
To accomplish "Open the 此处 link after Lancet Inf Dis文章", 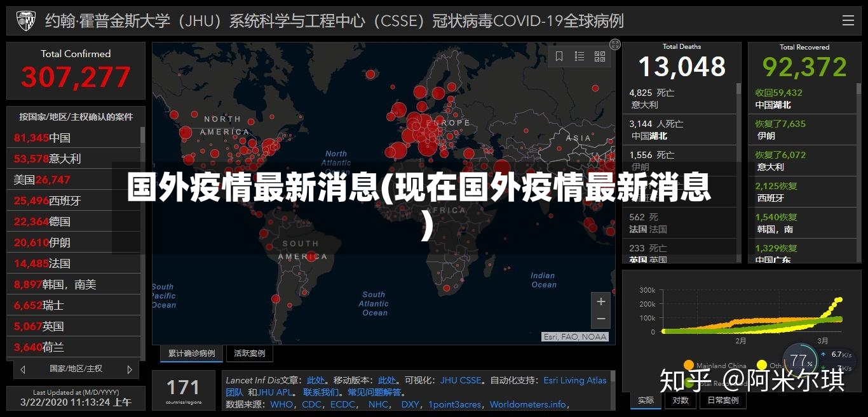I will [316, 380].
